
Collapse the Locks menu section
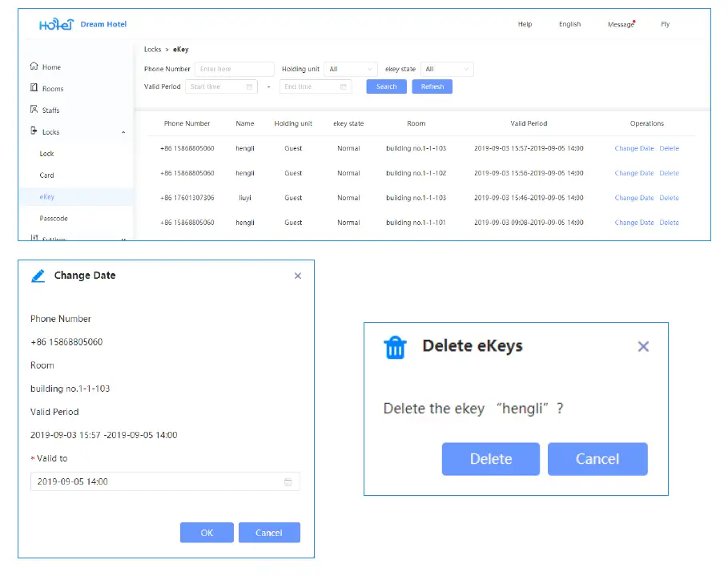coord(123,132)
